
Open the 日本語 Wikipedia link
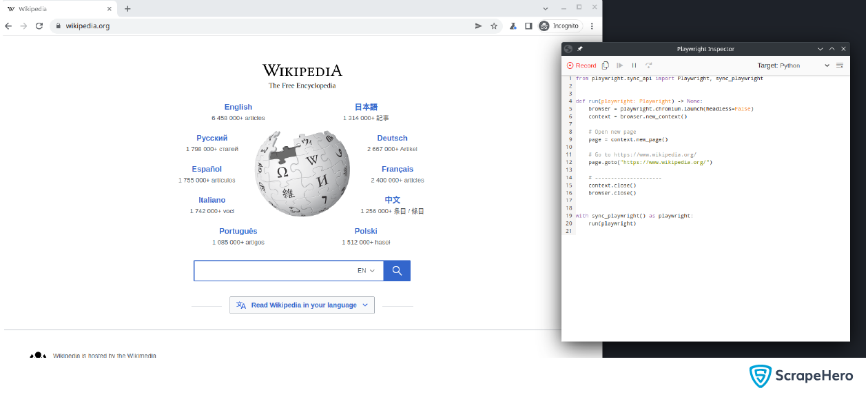point(366,107)
